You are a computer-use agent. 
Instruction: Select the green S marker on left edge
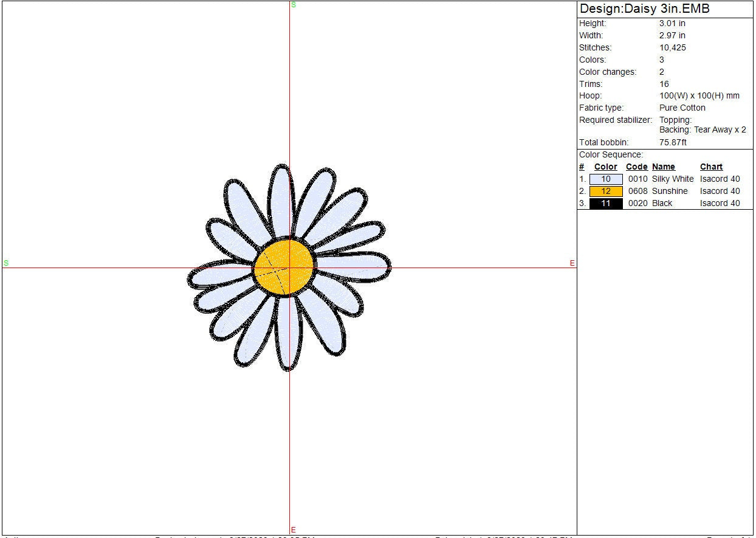[6, 263]
